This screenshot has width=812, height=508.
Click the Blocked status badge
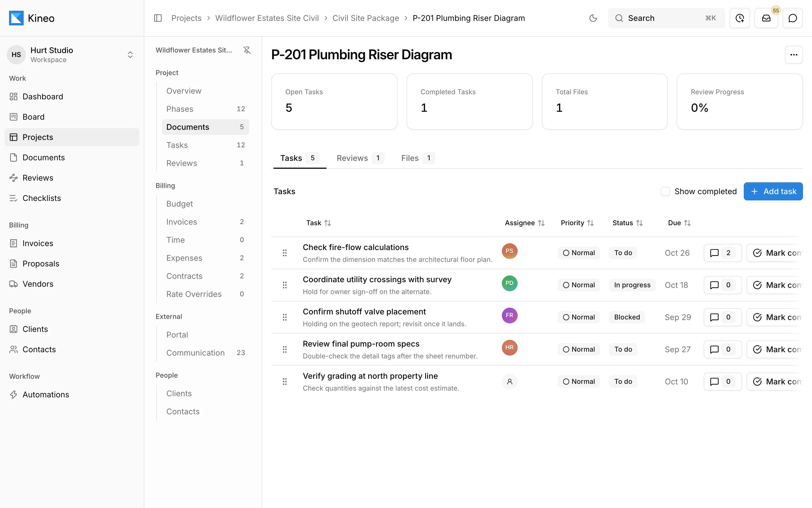point(627,317)
